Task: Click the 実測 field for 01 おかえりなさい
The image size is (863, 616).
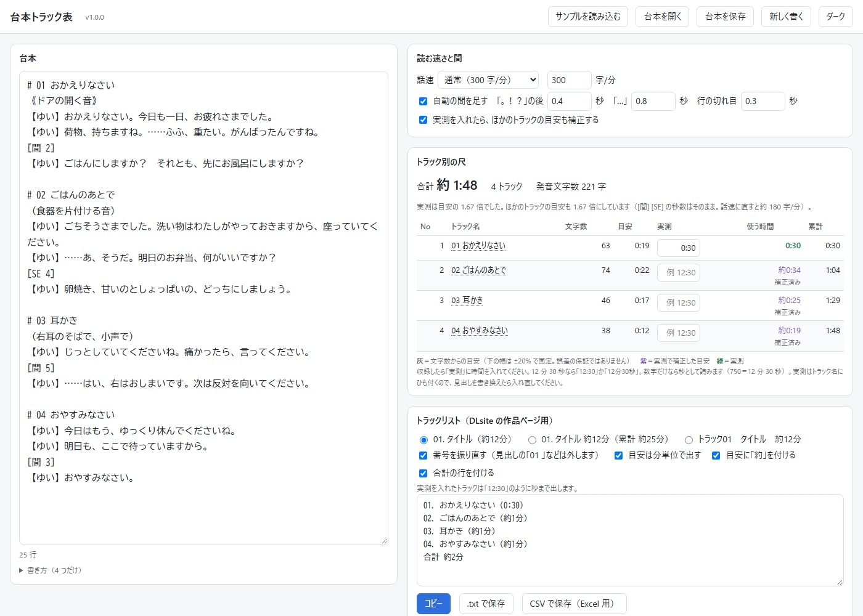Action: (679, 248)
